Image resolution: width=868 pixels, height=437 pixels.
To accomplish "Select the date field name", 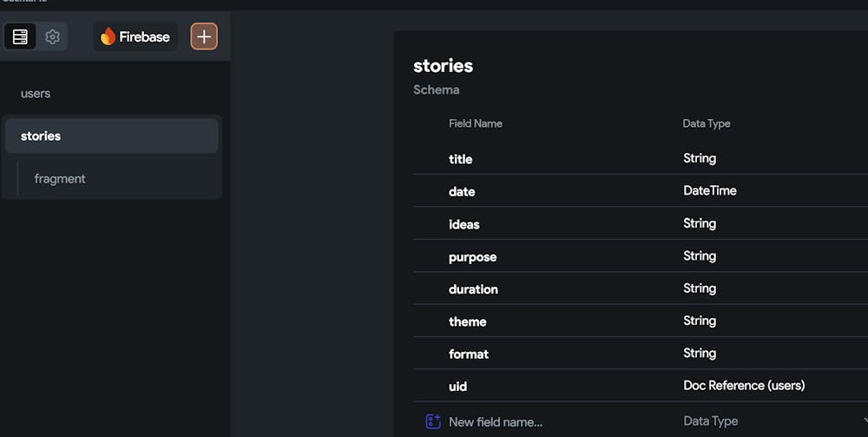I will [x=462, y=191].
